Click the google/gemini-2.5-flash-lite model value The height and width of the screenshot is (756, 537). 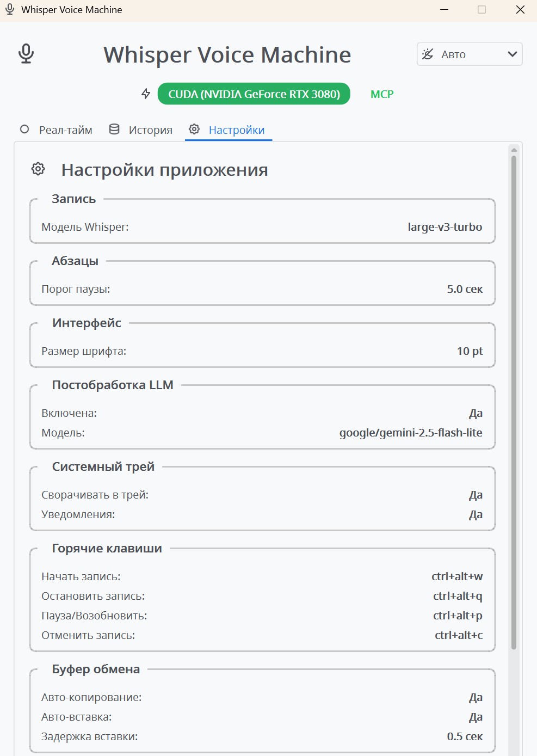point(411,433)
